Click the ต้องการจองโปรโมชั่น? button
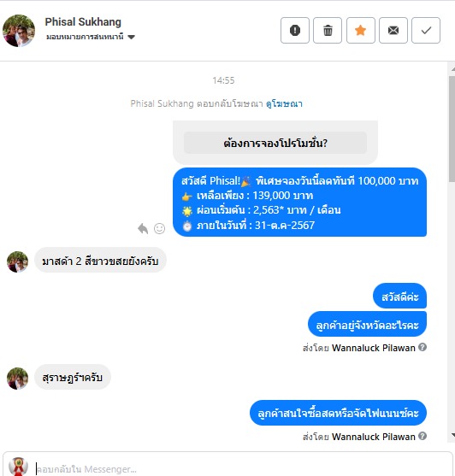Screen dimensions: 455x476 coord(275,143)
